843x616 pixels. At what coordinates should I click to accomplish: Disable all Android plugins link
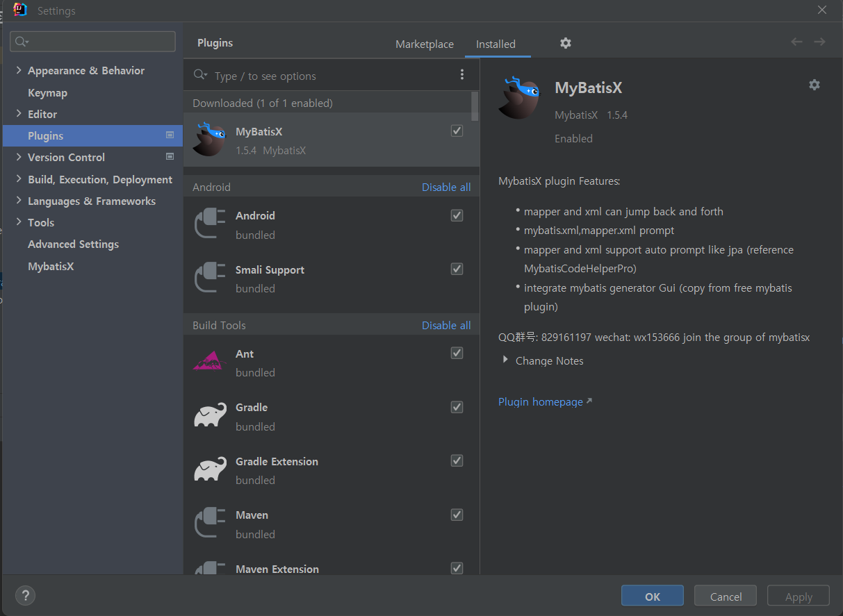[446, 187]
